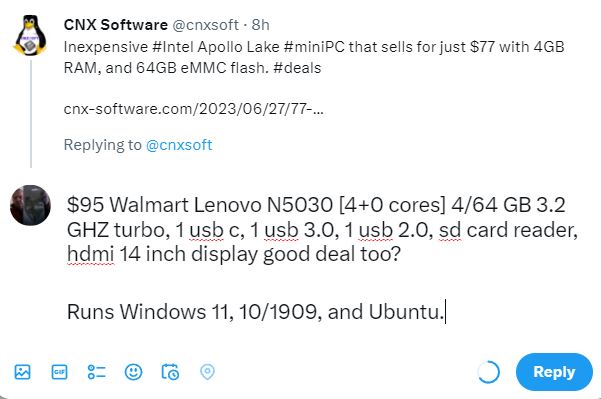This screenshot has height=399, width=601.
Task: Tag a location with the pin icon
Action: (207, 372)
